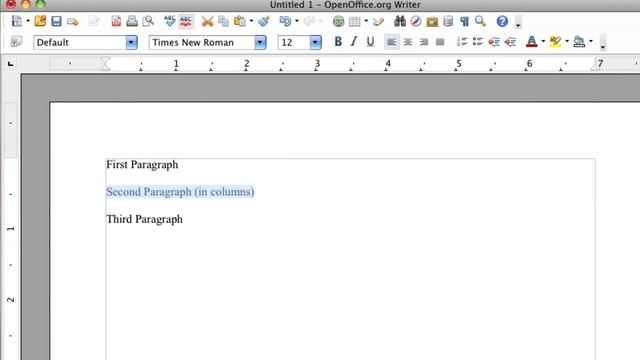Apply the Font Color red swatch
640x360 pixels.
pyautogui.click(x=531, y=42)
